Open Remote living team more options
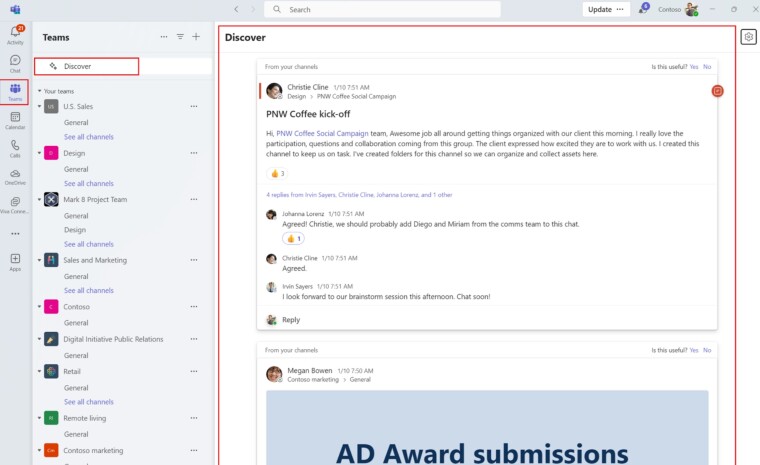 pyautogui.click(x=194, y=418)
